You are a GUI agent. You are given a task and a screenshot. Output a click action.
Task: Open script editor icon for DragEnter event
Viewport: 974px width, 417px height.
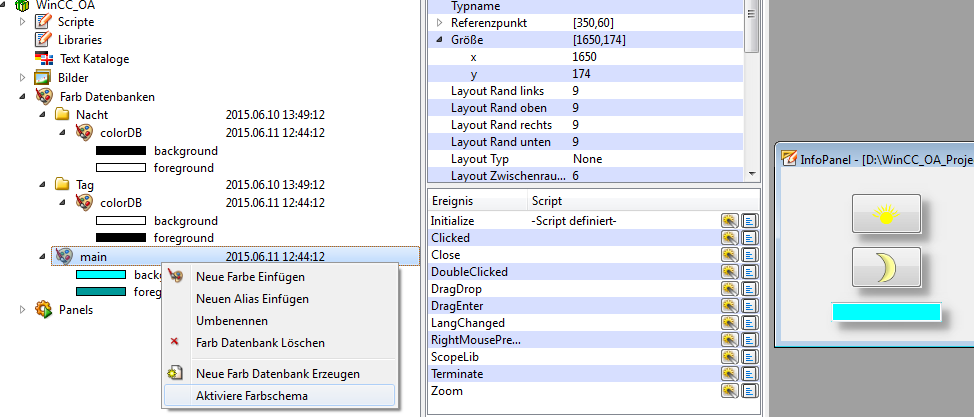(x=750, y=306)
